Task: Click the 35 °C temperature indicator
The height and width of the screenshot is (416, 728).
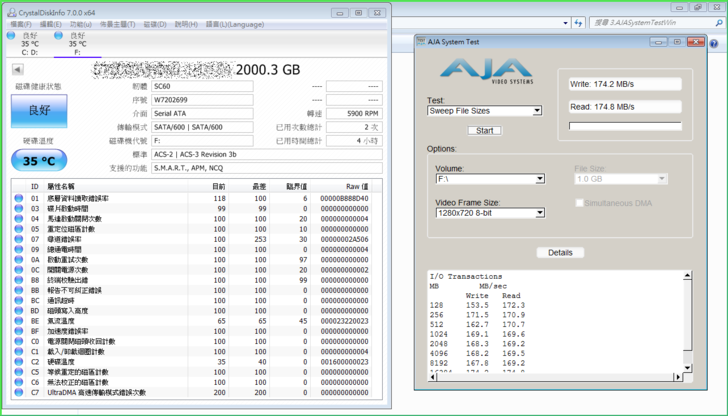Action: pos(39,160)
